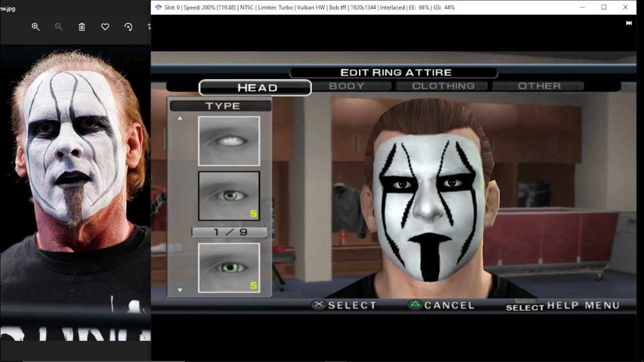
Task: Click the X SELECT prompt
Action: click(x=344, y=305)
